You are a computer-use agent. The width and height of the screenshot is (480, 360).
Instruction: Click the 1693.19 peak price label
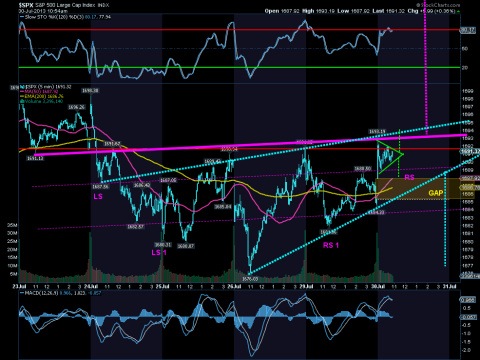(x=377, y=132)
